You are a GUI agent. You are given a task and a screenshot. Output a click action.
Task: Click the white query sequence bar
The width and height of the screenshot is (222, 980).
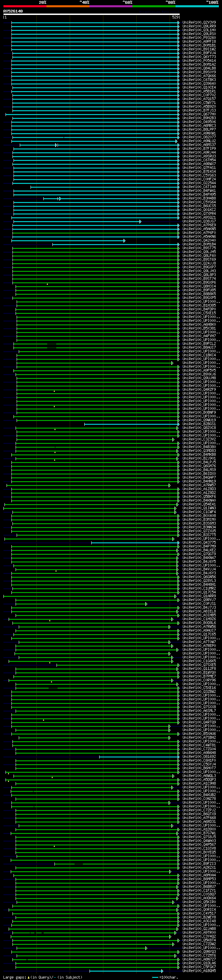92,15
